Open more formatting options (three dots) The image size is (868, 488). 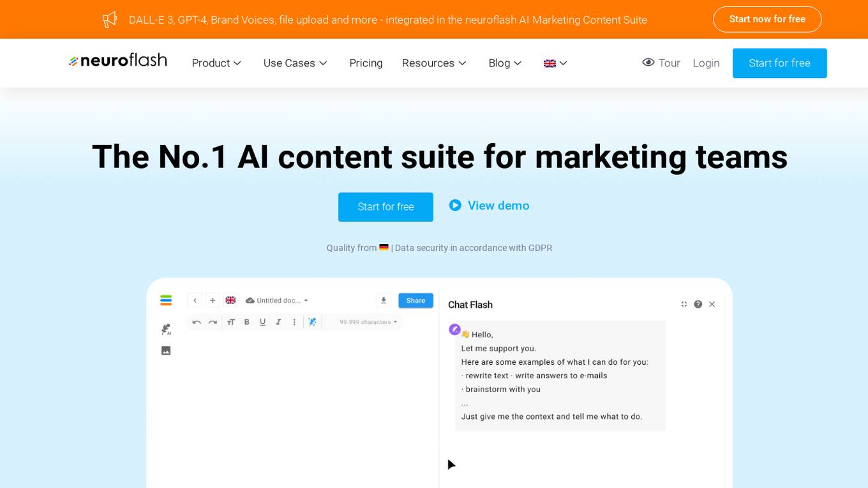pos(294,322)
